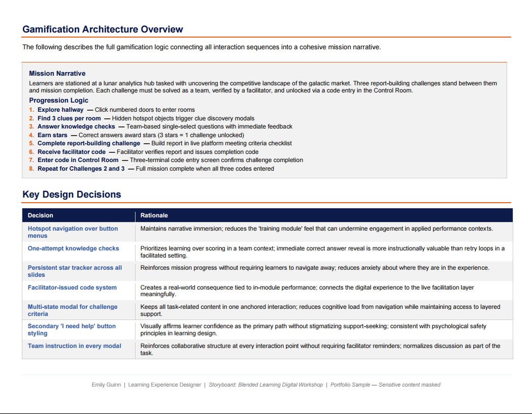Click the 'Progression Logic' label
532x414 pixels.
pos(60,100)
